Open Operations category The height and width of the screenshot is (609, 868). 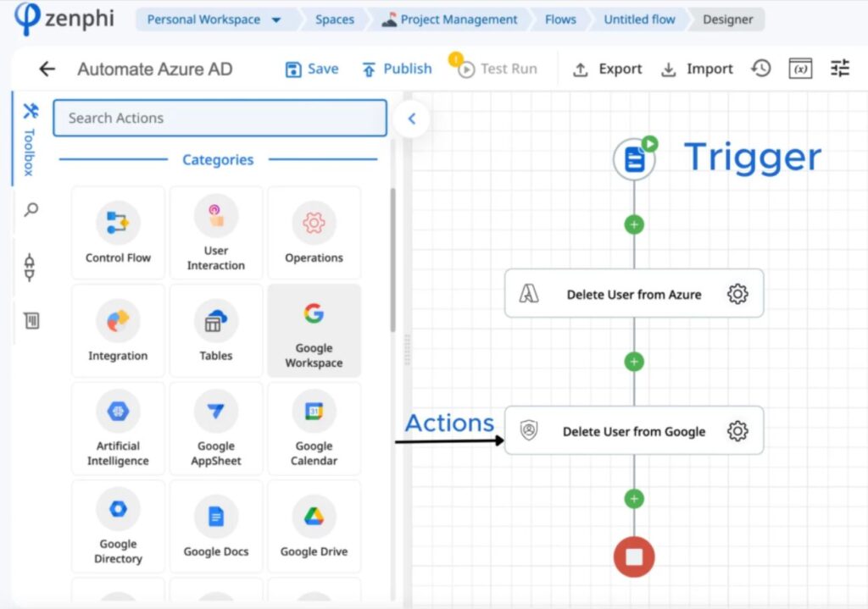click(314, 232)
